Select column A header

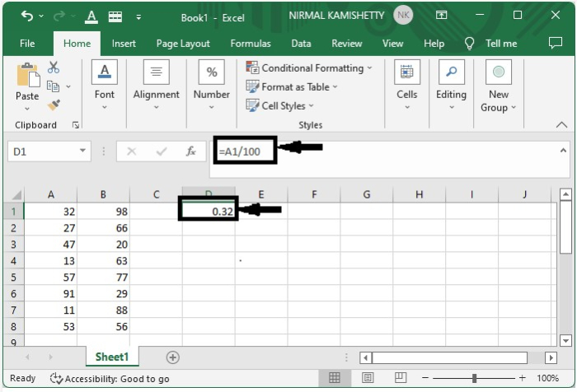coord(51,194)
